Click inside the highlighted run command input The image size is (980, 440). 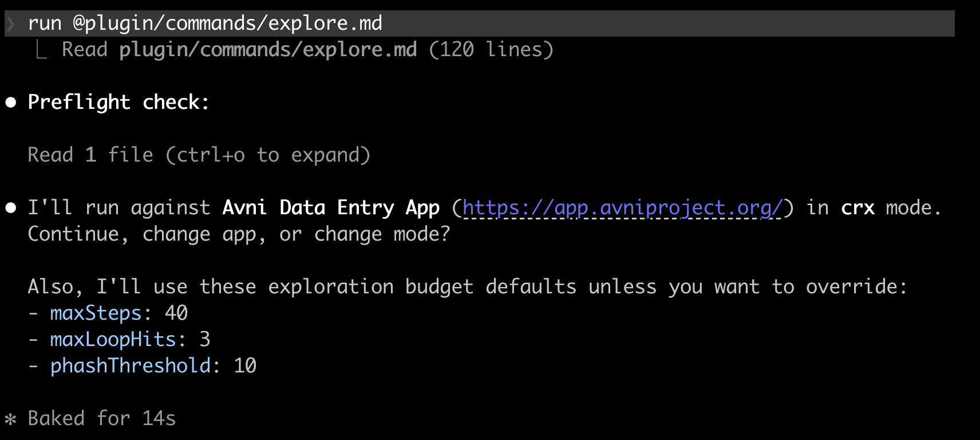(x=480, y=23)
